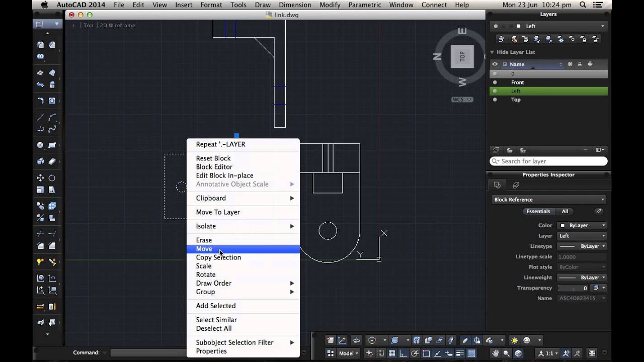Switch to Essentials properties tab

(538, 212)
